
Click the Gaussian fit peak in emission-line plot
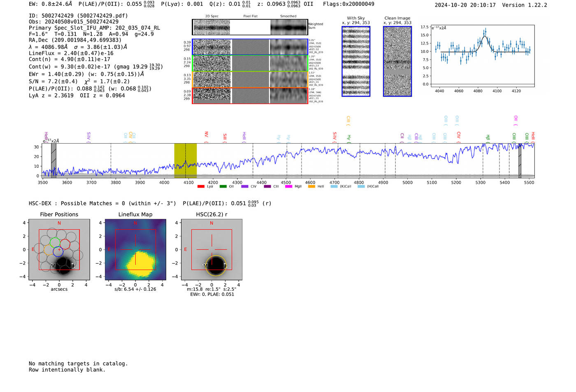[485, 37]
